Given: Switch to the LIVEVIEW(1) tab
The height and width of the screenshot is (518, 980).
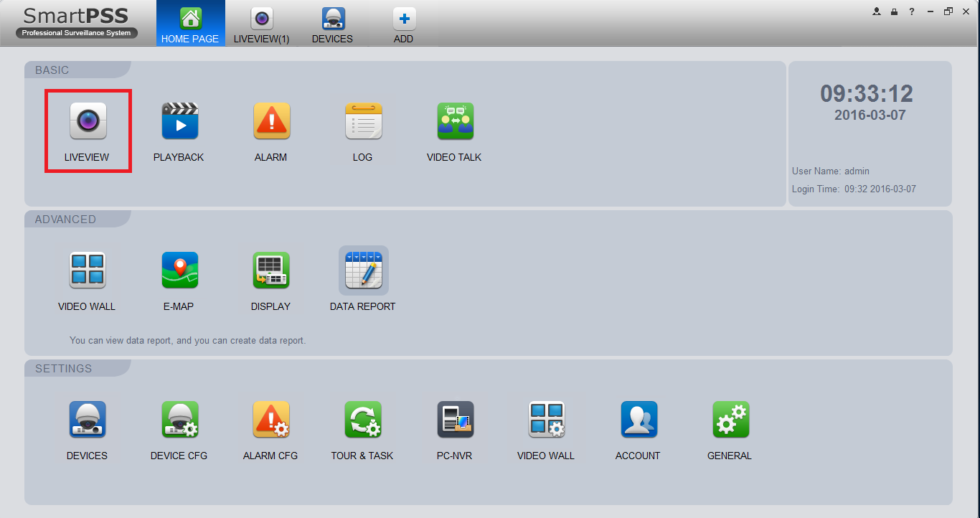Looking at the screenshot, I should pos(262,24).
